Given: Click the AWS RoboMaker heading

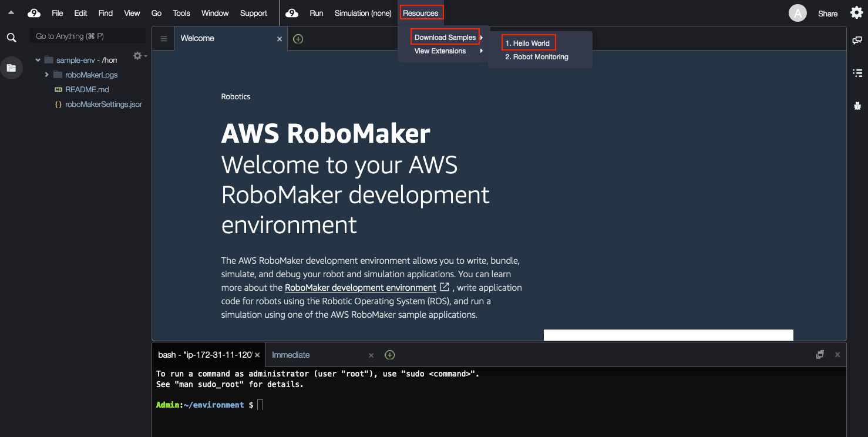Looking at the screenshot, I should 326,134.
